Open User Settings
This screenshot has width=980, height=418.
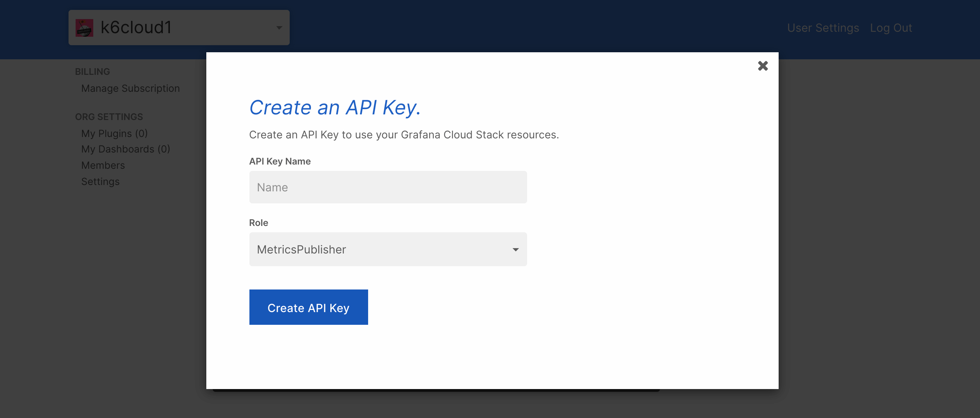[823, 28]
